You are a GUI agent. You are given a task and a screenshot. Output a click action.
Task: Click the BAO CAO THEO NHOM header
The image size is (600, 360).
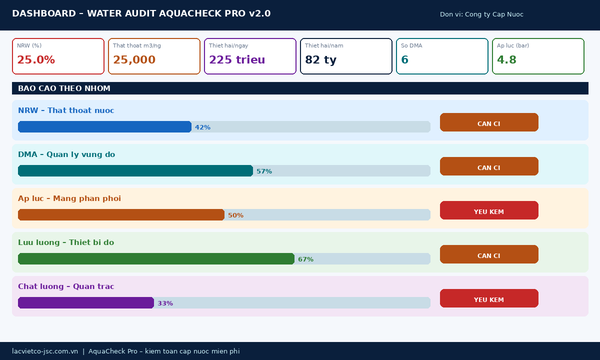point(300,88)
